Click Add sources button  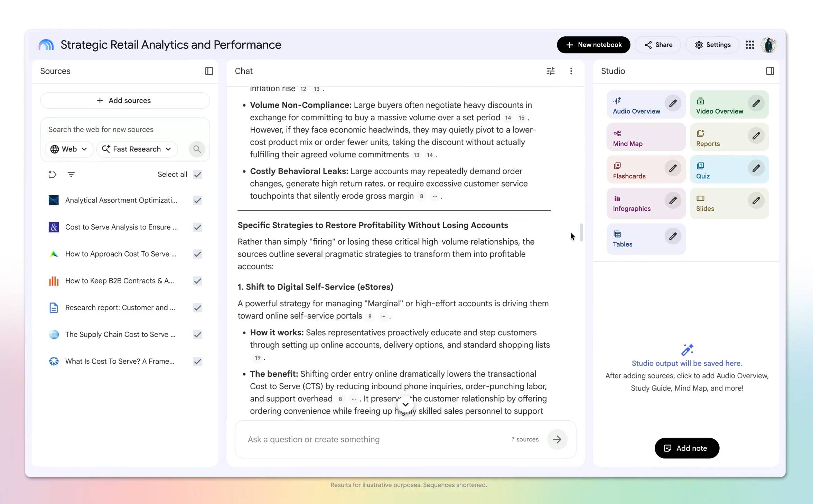point(125,100)
